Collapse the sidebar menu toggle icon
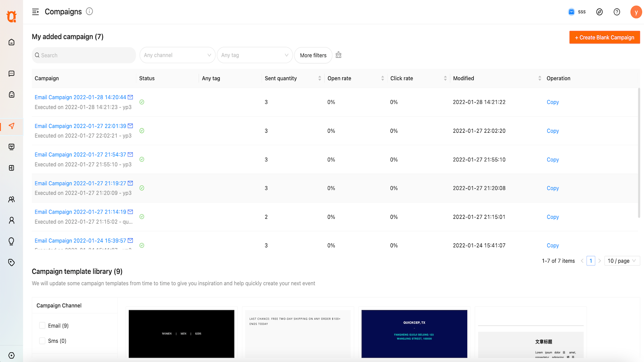This screenshot has width=644, height=362. [35, 12]
